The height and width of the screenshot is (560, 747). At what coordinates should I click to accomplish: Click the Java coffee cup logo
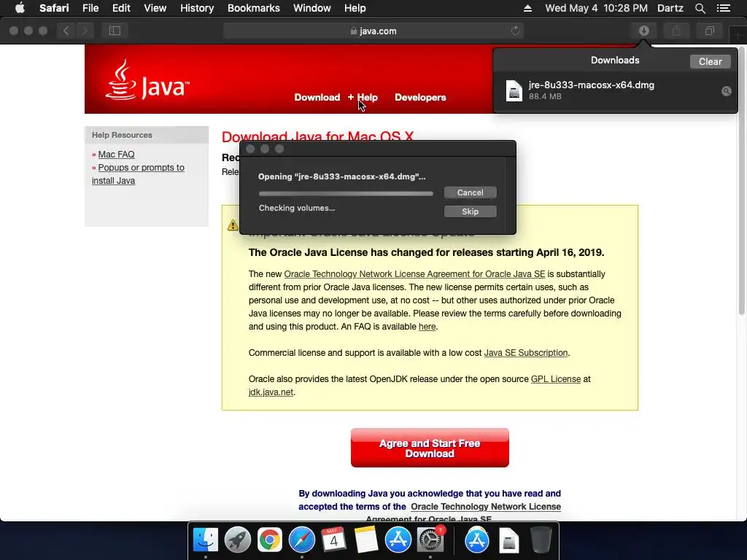[122, 79]
